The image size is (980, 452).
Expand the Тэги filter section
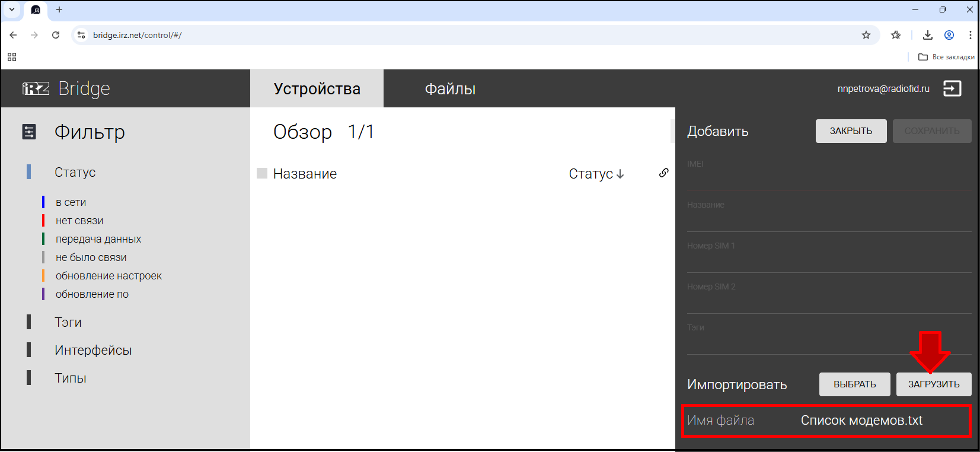[x=68, y=322]
